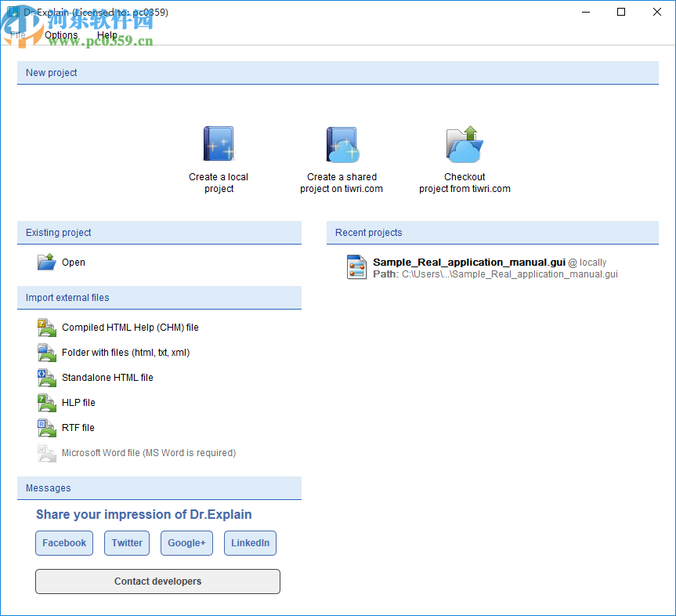Viewport: 676px width, 616px height.
Task: Click Share your impression of Dr.Explain heading
Action: [x=144, y=514]
